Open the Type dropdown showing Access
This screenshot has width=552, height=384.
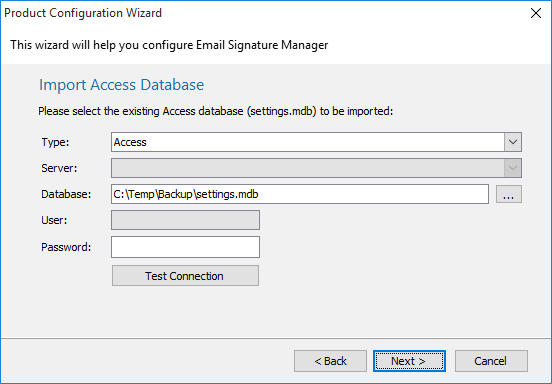pyautogui.click(x=316, y=142)
